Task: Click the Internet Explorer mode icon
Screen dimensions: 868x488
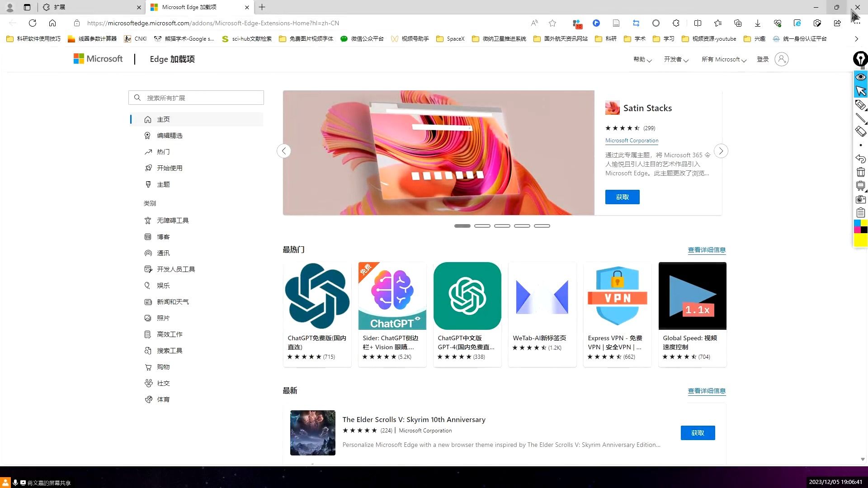Action: pyautogui.click(x=797, y=23)
